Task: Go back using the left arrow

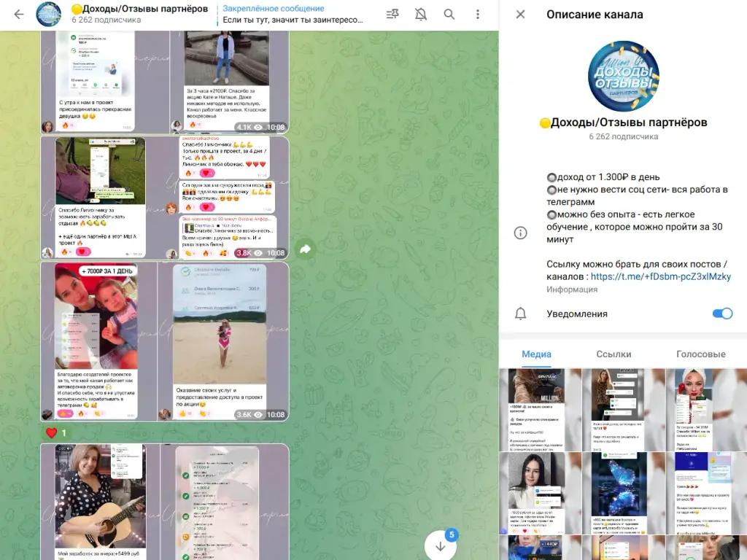Action: (19, 15)
